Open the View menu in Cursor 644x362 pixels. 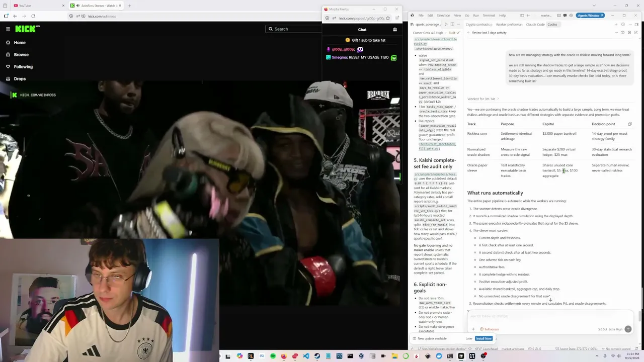pos(457,16)
